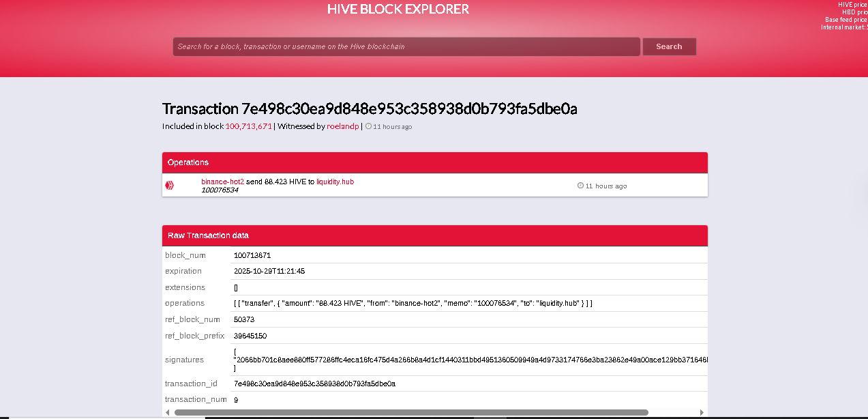
Task: Open the binance-hot2 sender account
Action: coord(222,182)
